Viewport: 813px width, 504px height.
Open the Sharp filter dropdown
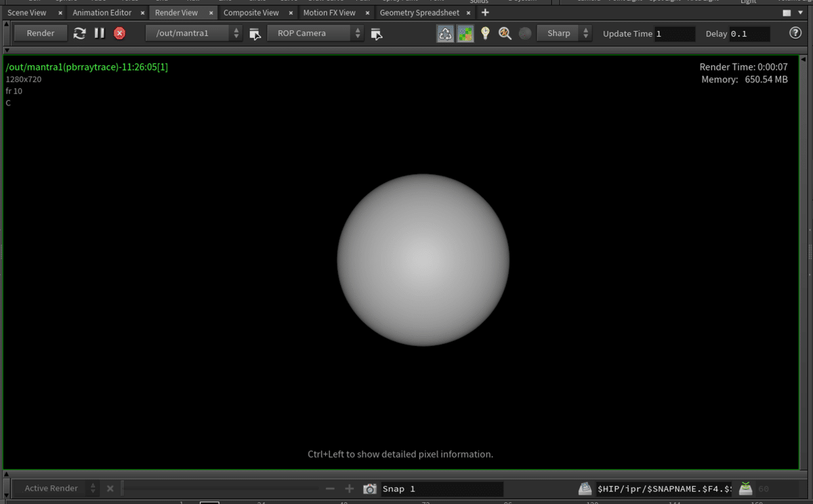[564, 33]
